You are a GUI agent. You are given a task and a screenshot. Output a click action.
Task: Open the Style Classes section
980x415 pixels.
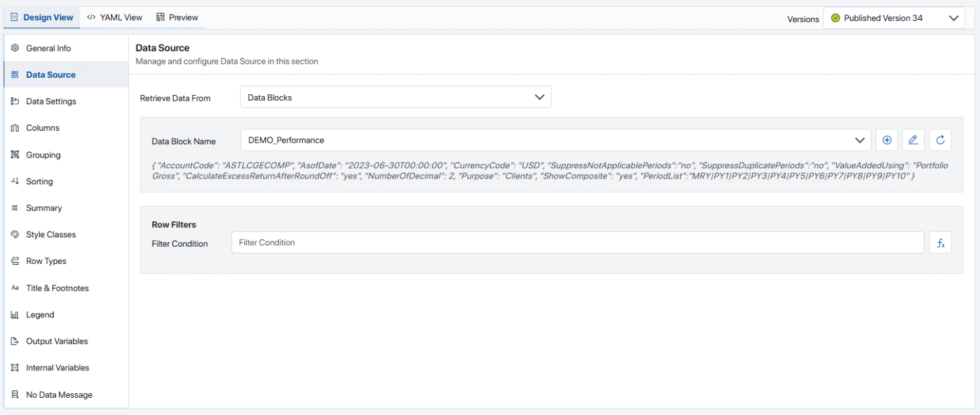[x=66, y=235]
